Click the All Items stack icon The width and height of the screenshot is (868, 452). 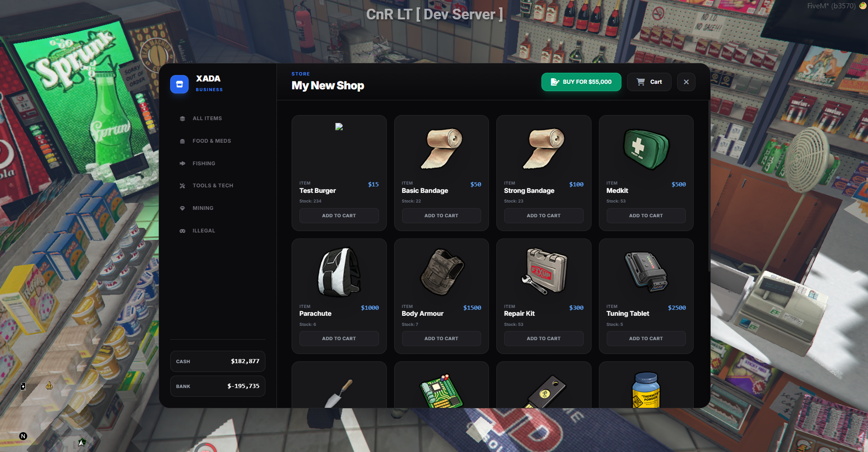point(183,118)
